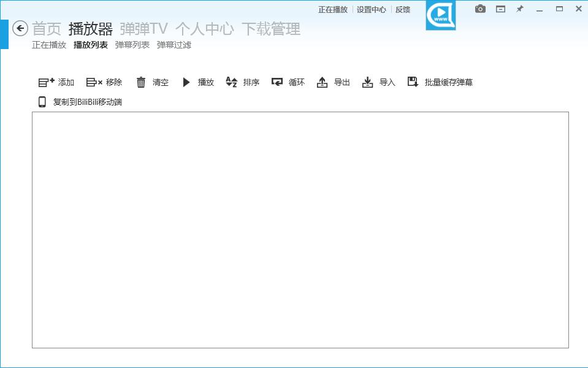Click the 移除 text label
Screen dimensions: 588x368
click(114, 82)
